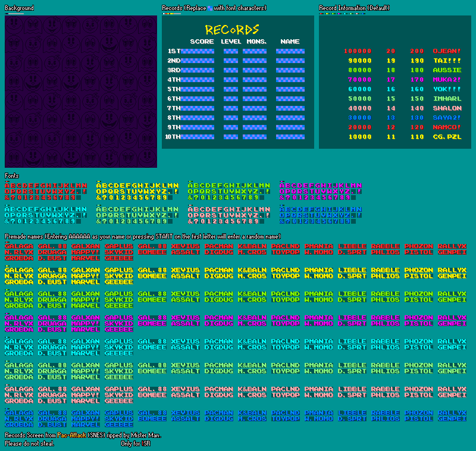476x451 pixels.
Task: Click the yellow SKYKID premade name
Action: point(118,276)
